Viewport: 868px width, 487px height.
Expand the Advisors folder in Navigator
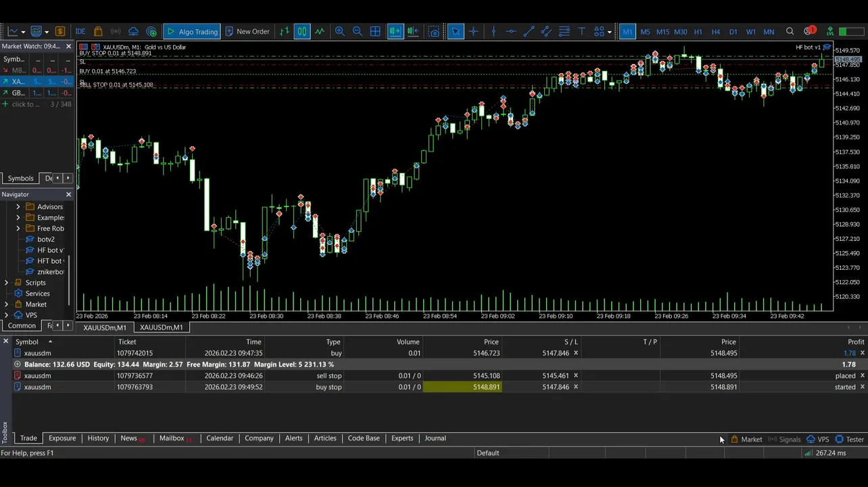18,206
